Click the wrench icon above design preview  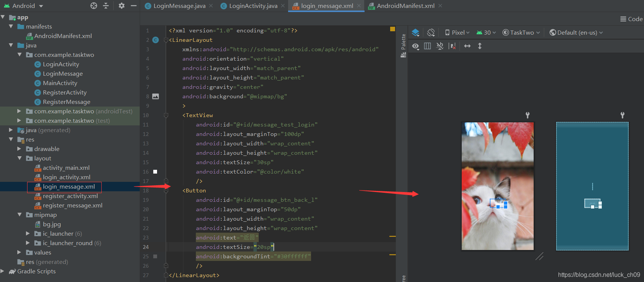point(528,115)
